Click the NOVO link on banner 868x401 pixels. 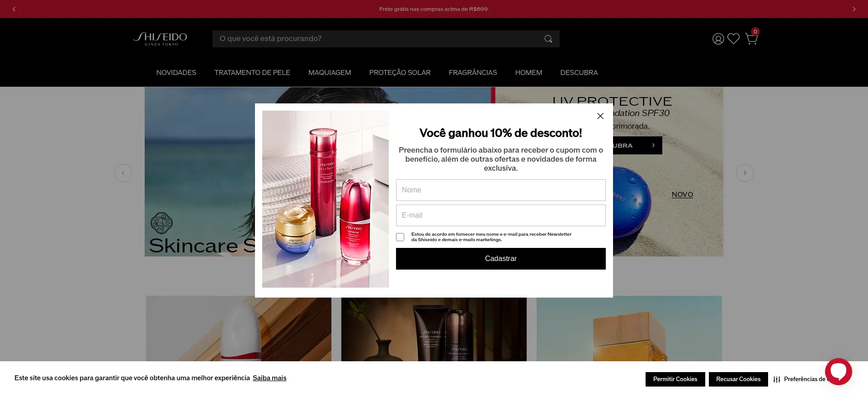click(x=682, y=195)
